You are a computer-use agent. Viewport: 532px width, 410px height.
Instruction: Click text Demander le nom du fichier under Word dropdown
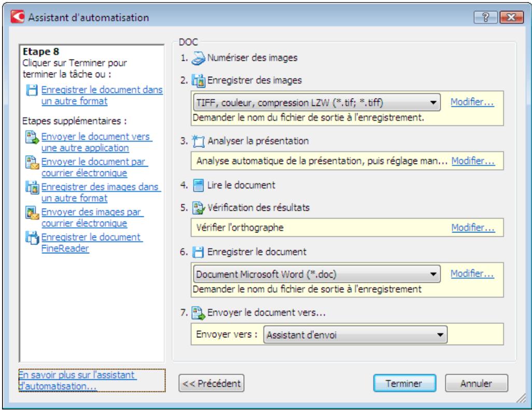click(x=307, y=289)
